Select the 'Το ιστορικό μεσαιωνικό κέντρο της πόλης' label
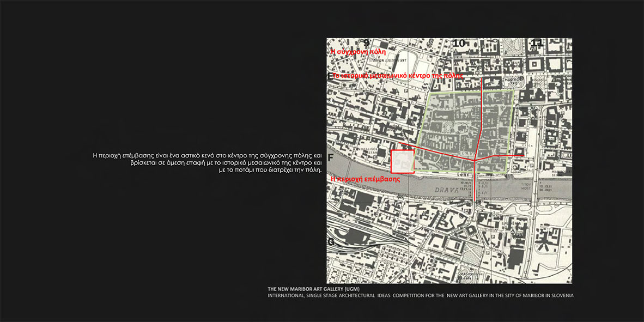The image size is (644, 322). 398,76
